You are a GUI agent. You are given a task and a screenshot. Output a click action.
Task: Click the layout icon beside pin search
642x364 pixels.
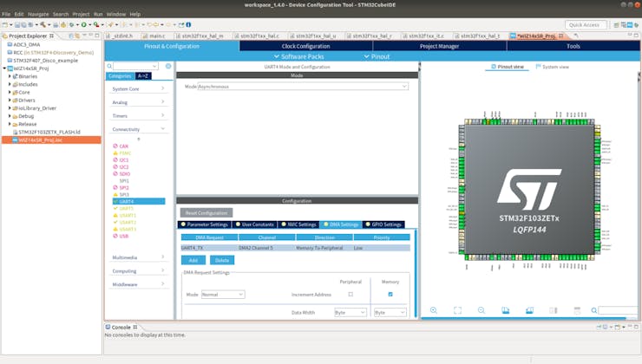pos(577,310)
